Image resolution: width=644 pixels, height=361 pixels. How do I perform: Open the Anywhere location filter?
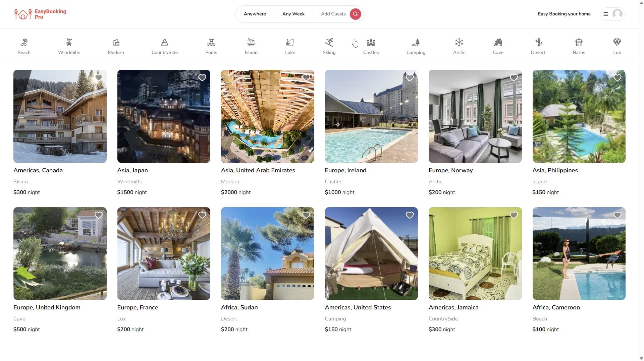(255, 14)
